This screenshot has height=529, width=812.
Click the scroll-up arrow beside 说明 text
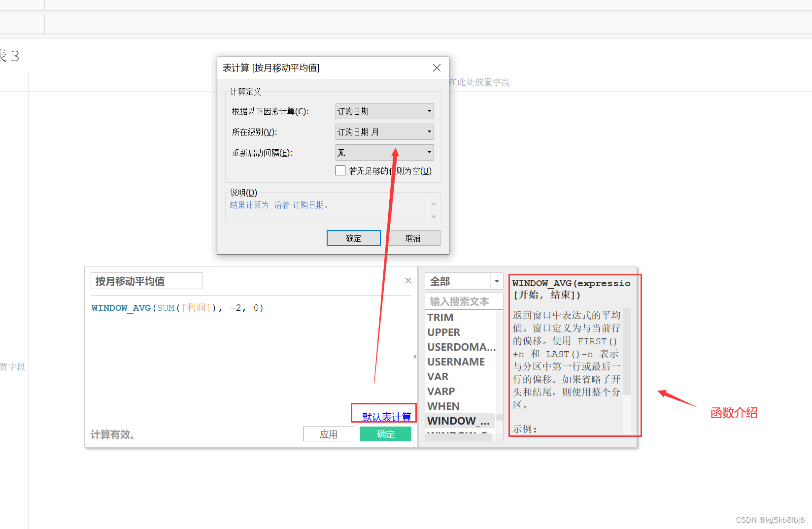click(x=434, y=203)
